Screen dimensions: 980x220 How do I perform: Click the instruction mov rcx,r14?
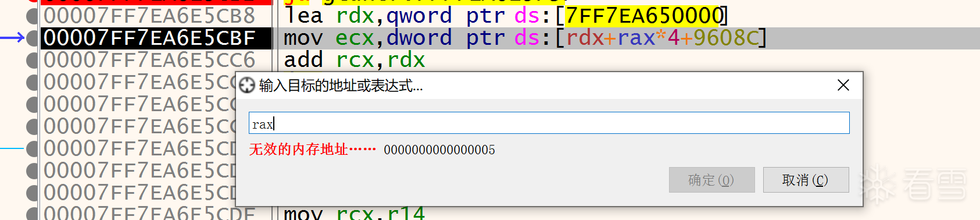(355, 214)
